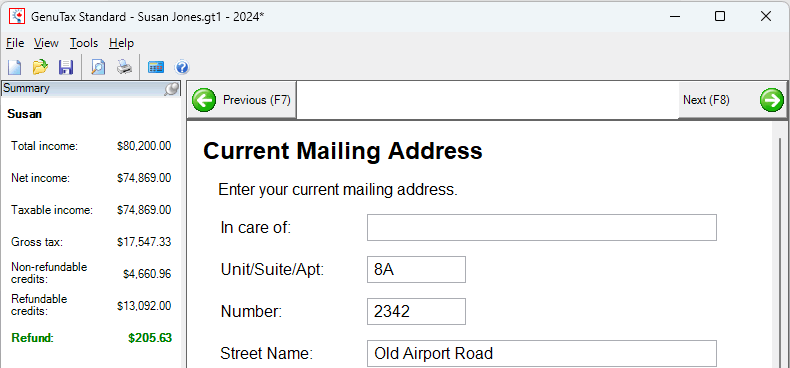The image size is (790, 368).
Task: Open the File menu
Action: click(x=15, y=43)
